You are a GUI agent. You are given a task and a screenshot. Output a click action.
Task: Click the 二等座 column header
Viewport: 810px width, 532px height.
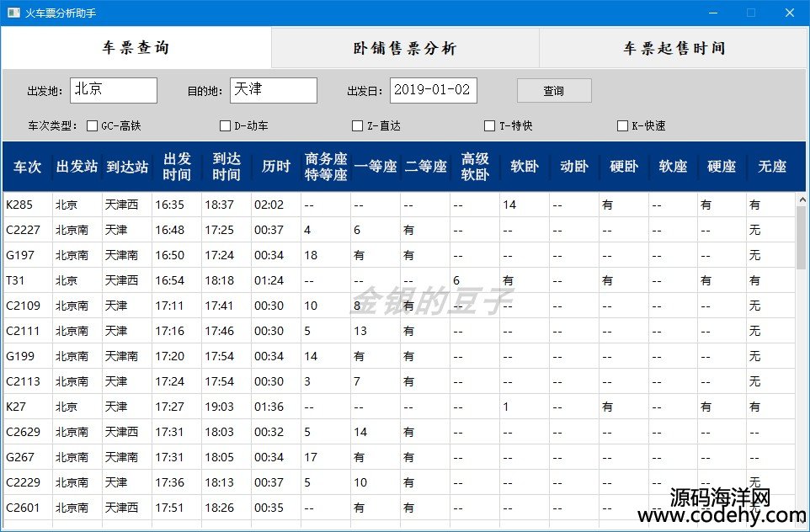point(425,167)
